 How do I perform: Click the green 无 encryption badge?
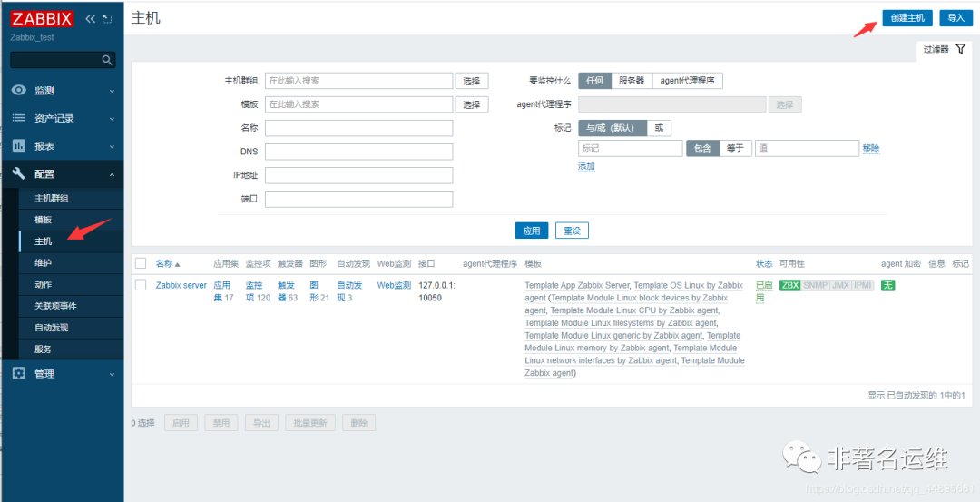pyautogui.click(x=887, y=285)
